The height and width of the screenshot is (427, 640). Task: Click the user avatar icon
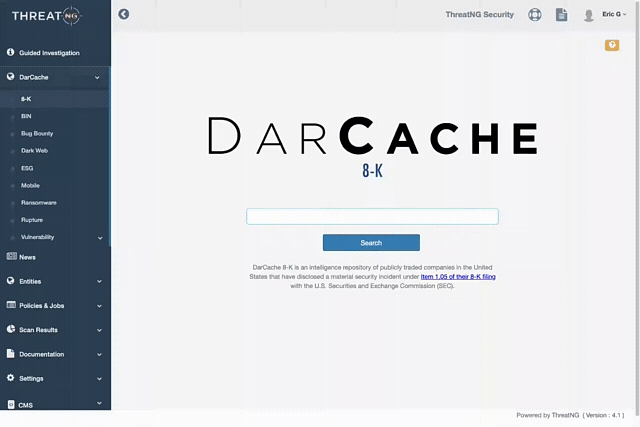pyautogui.click(x=589, y=15)
